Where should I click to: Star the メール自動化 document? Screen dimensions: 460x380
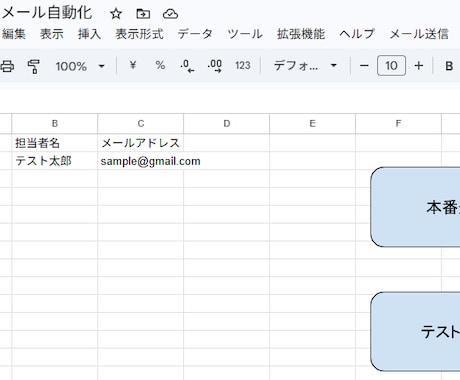(116, 14)
